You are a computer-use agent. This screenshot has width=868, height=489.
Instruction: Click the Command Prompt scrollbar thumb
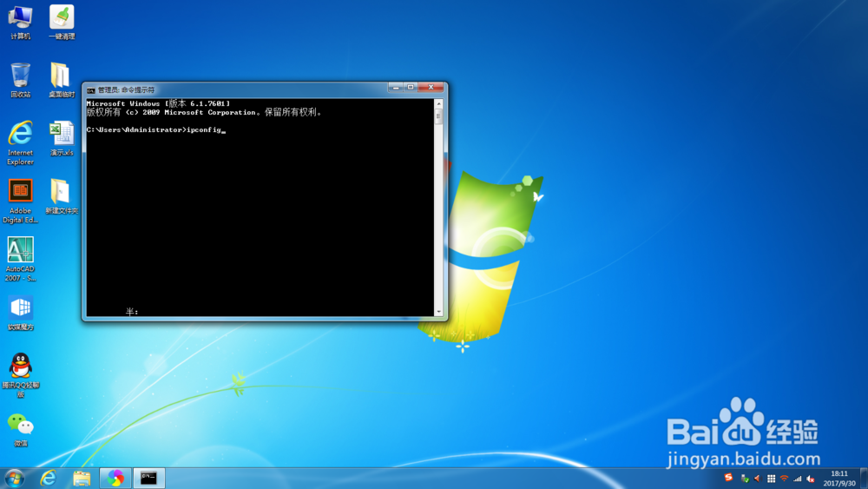pyautogui.click(x=438, y=117)
